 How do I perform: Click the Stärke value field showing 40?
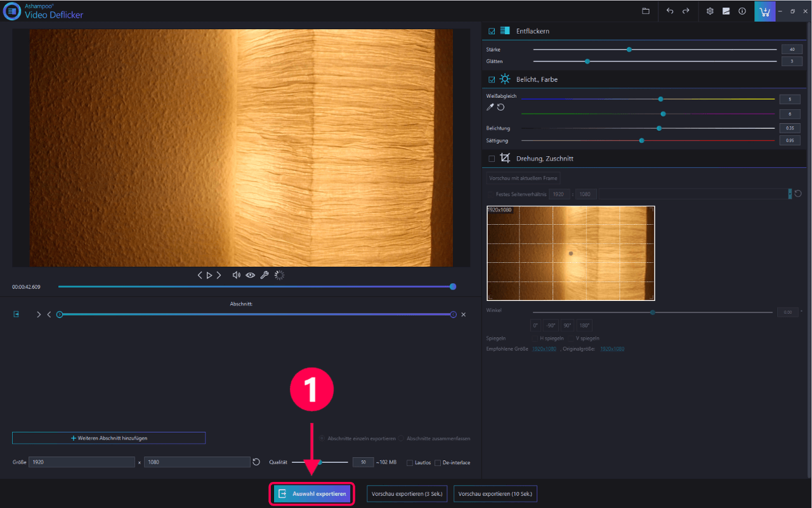(x=792, y=49)
